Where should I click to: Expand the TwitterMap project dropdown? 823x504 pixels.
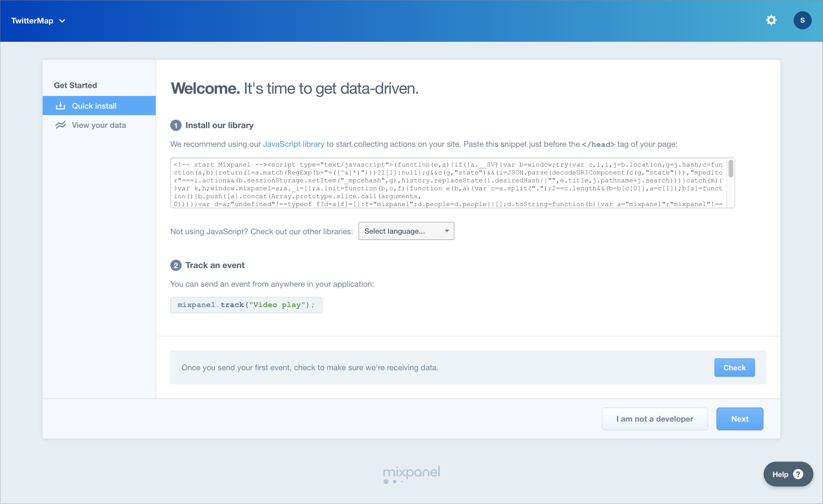[x=38, y=21]
